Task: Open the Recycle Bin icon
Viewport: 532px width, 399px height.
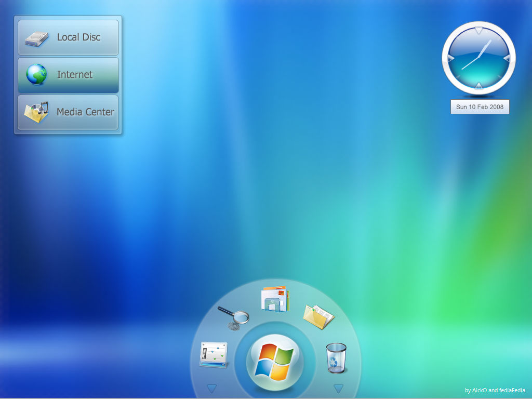Action: [336, 358]
